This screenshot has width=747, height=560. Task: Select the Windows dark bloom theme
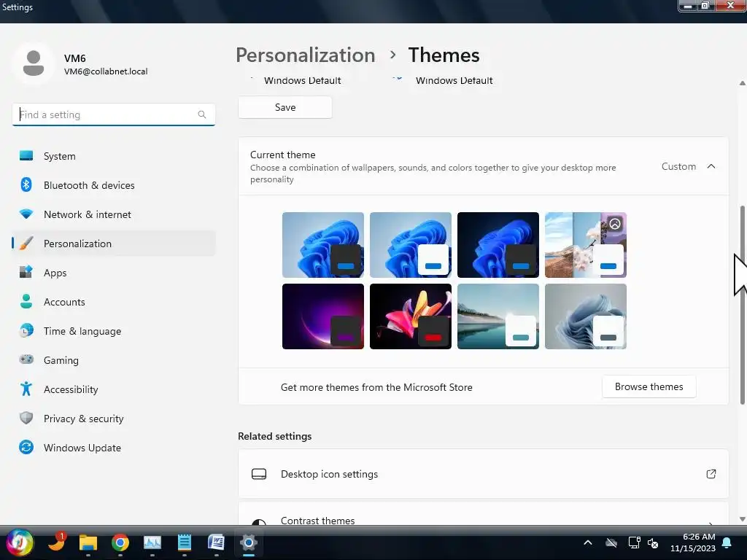click(x=498, y=245)
